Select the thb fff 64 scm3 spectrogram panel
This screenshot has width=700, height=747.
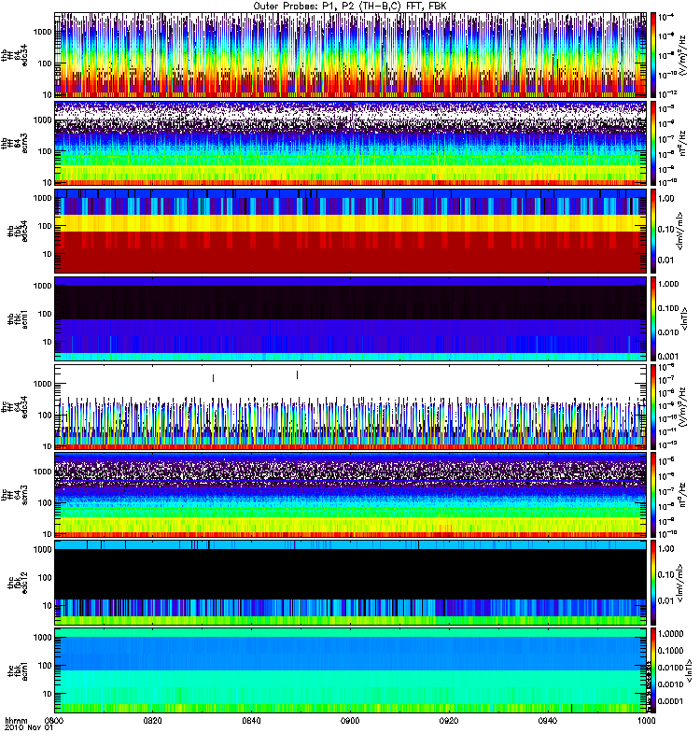coord(351,143)
